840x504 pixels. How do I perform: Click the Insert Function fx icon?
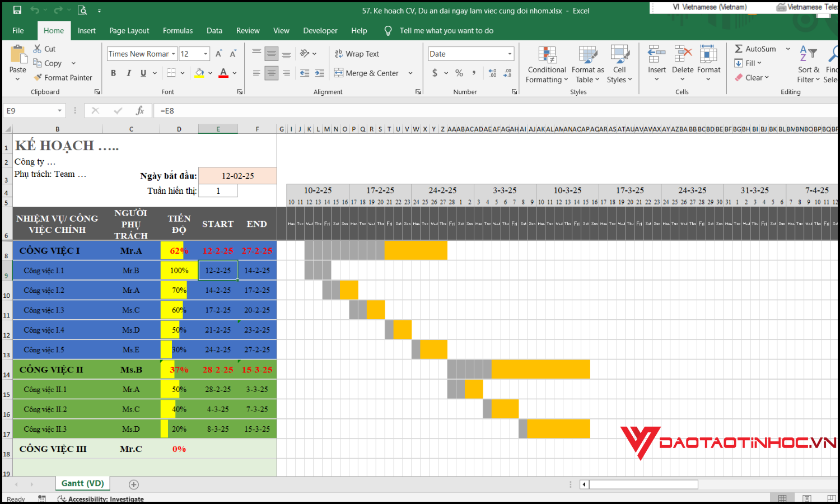click(140, 111)
